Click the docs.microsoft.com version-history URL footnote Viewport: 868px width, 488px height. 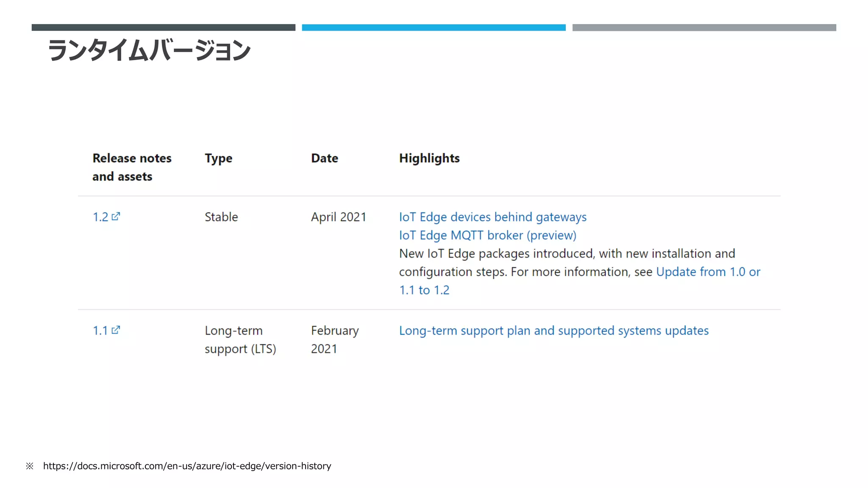[x=187, y=466]
